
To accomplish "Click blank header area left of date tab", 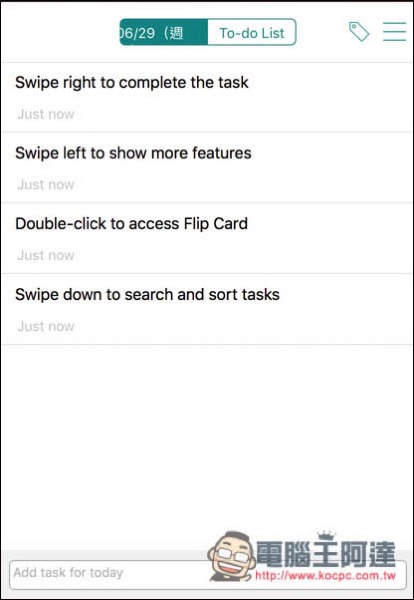I will [60, 32].
